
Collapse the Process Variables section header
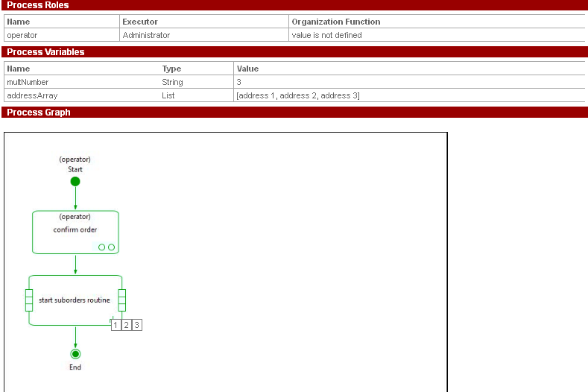pos(45,52)
